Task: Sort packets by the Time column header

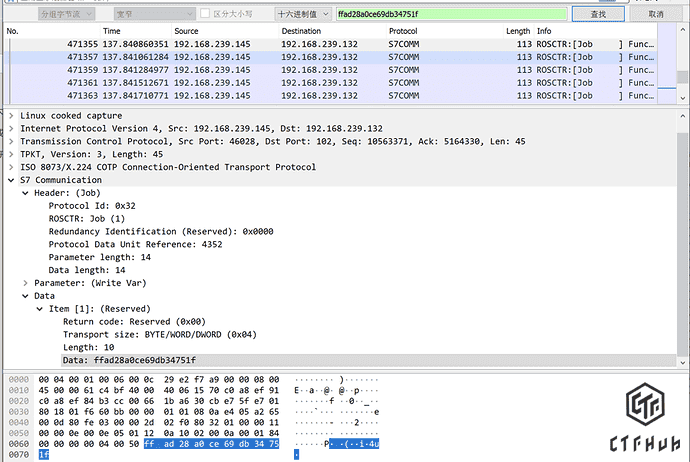Action: point(112,32)
